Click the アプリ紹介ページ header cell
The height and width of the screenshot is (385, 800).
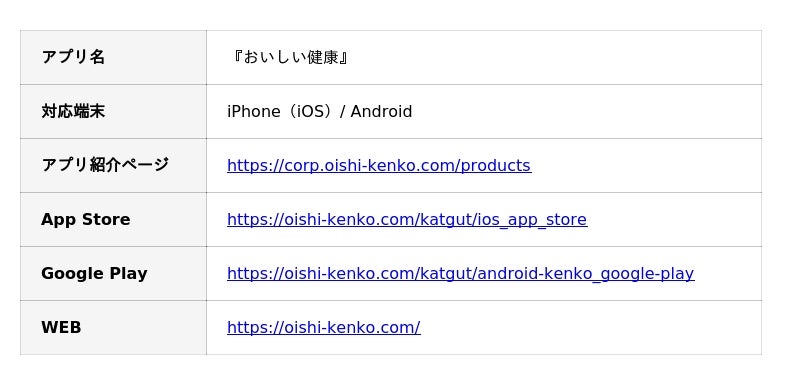pos(113,166)
